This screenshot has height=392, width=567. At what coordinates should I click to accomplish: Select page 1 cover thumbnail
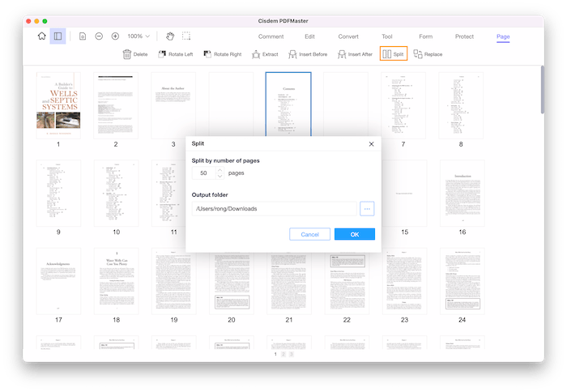(x=58, y=105)
